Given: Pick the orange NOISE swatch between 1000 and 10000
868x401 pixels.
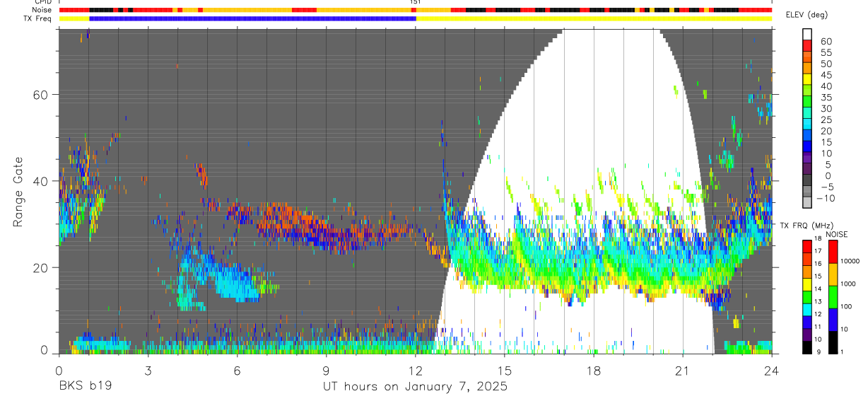Looking at the screenshot, I should click(x=833, y=274).
